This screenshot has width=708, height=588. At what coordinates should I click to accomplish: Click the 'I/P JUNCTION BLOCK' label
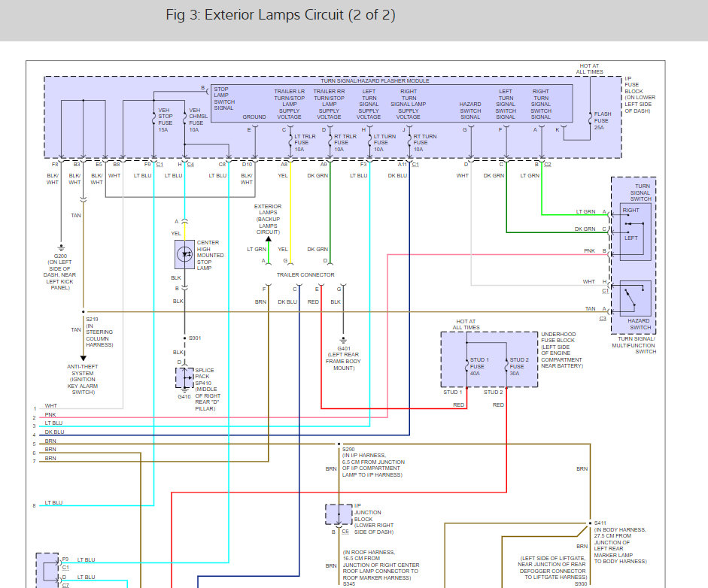(x=374, y=519)
